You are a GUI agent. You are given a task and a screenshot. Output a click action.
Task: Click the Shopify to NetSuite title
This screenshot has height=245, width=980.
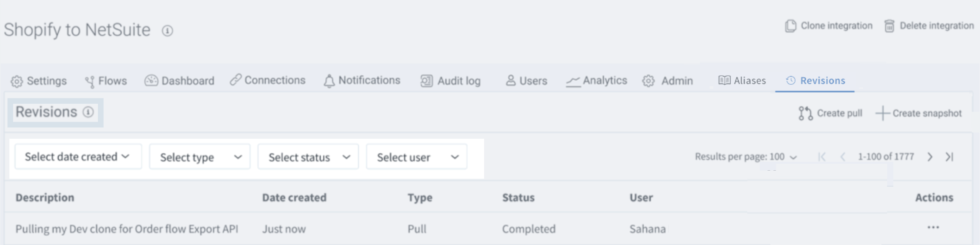(x=77, y=30)
